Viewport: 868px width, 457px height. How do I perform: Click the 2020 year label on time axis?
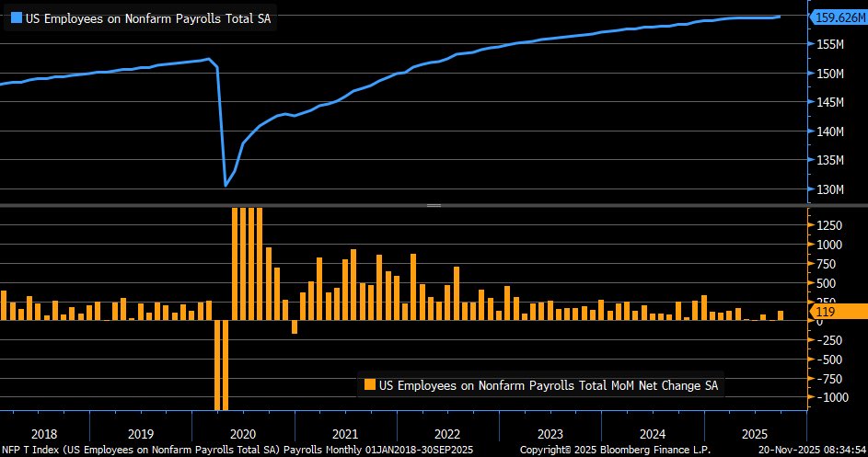(x=242, y=432)
